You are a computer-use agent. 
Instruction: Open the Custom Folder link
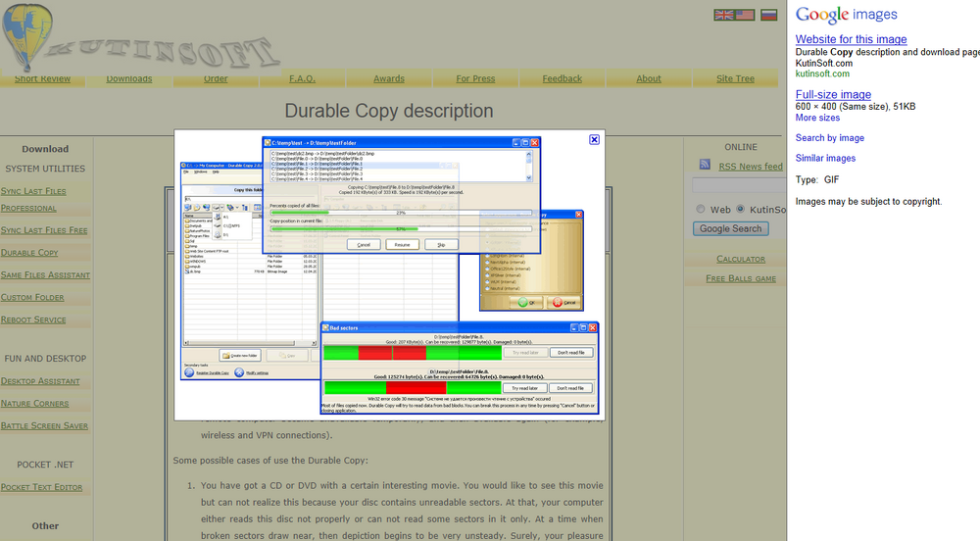(32, 297)
